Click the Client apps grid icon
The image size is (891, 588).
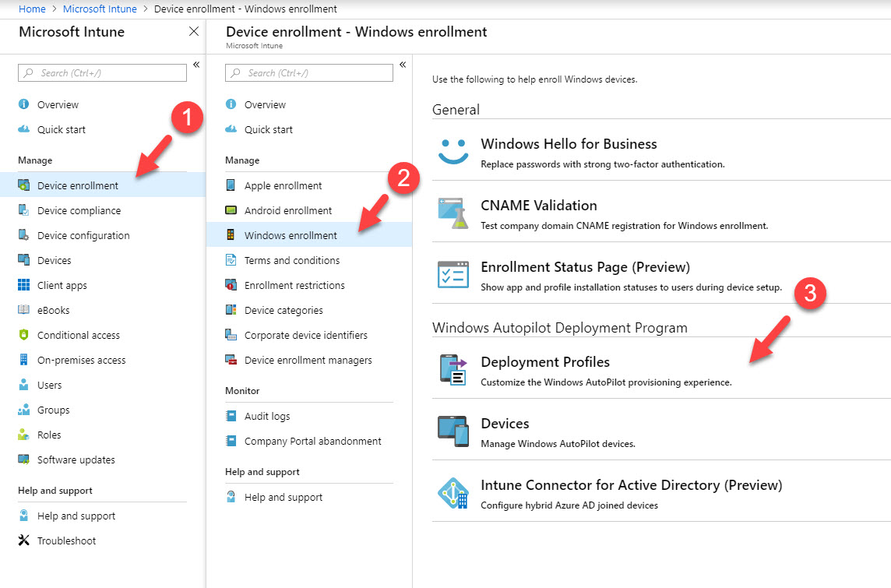point(24,284)
